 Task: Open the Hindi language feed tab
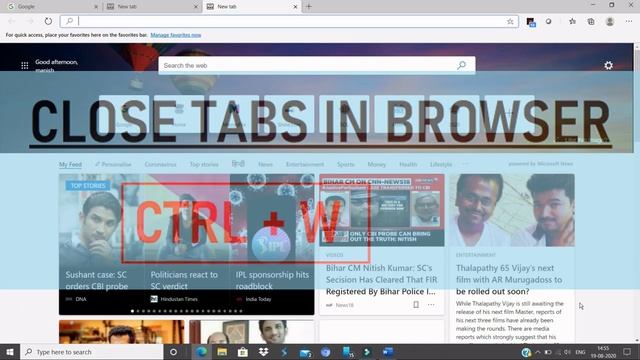tap(238, 164)
